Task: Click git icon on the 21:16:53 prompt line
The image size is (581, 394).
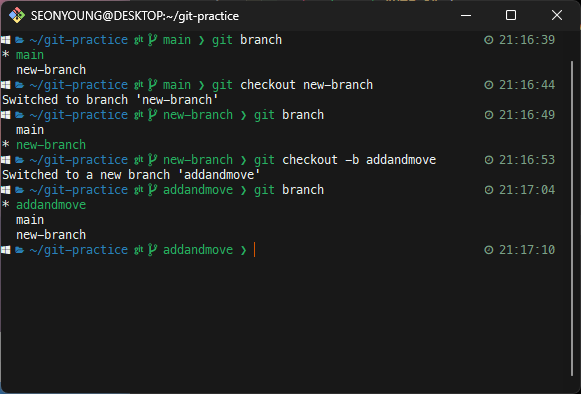Action: [139, 160]
